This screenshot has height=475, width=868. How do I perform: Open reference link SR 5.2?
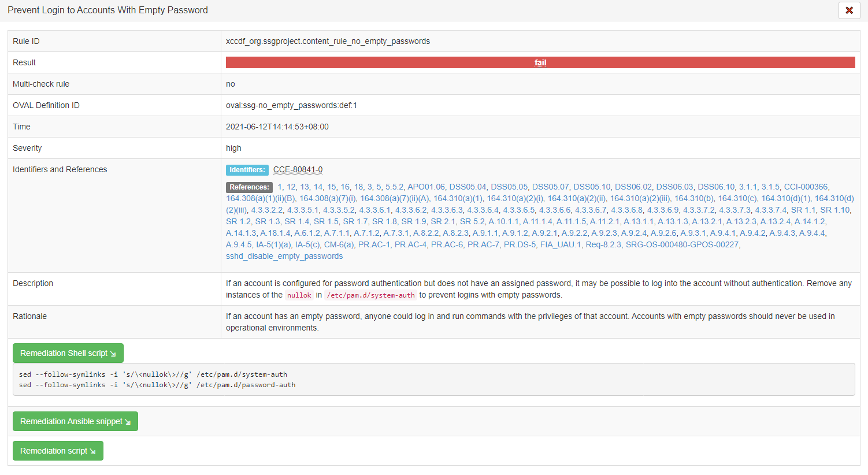click(x=472, y=221)
